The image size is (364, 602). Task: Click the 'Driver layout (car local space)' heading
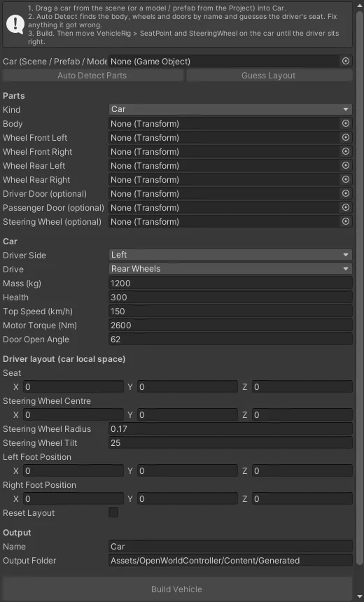[x=64, y=359]
